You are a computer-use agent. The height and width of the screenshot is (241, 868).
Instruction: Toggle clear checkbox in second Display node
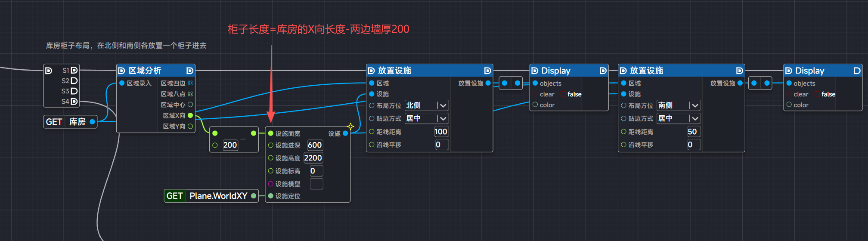click(x=817, y=94)
